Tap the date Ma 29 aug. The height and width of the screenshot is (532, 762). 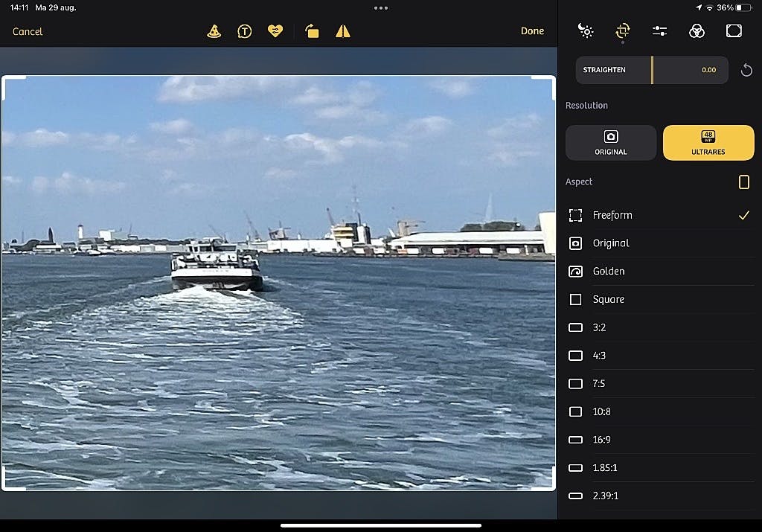click(x=55, y=7)
